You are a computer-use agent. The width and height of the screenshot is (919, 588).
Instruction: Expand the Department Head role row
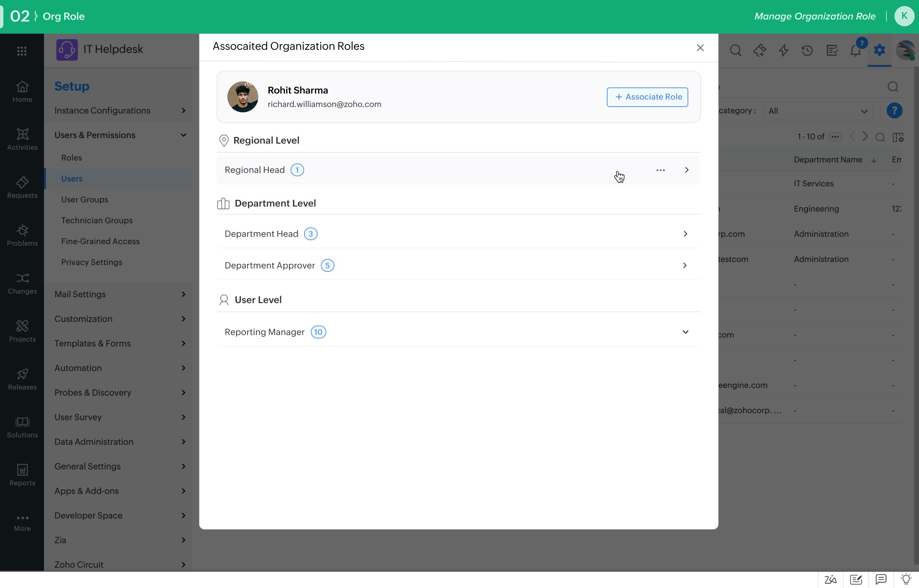458,234
